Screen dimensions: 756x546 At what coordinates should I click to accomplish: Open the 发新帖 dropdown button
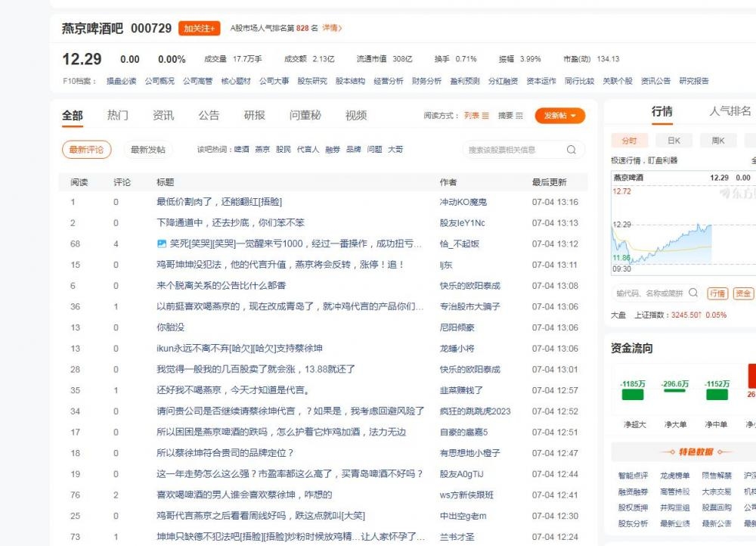pos(559,116)
